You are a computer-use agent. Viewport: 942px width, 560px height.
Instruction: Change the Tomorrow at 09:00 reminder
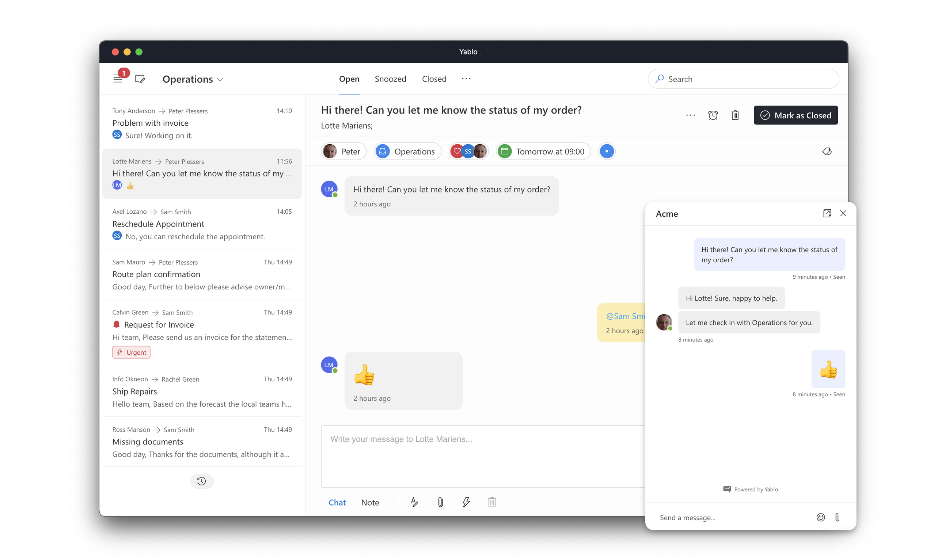click(543, 151)
